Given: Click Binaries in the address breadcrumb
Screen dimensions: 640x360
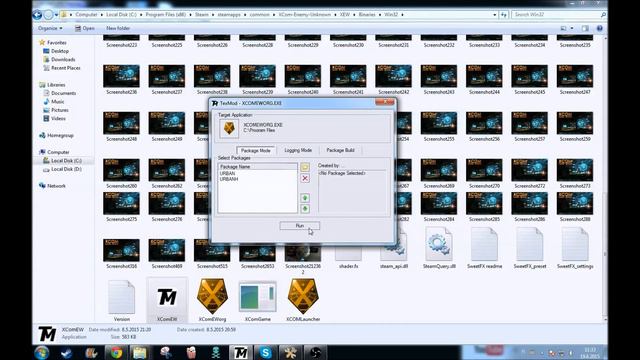Looking at the screenshot, I should click(367, 14).
